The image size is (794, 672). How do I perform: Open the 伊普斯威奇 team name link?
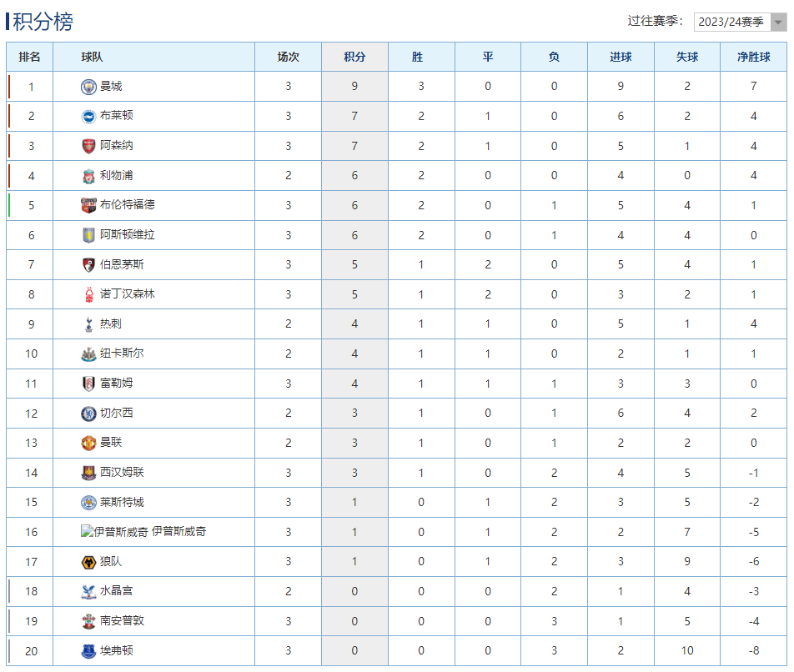point(178,532)
